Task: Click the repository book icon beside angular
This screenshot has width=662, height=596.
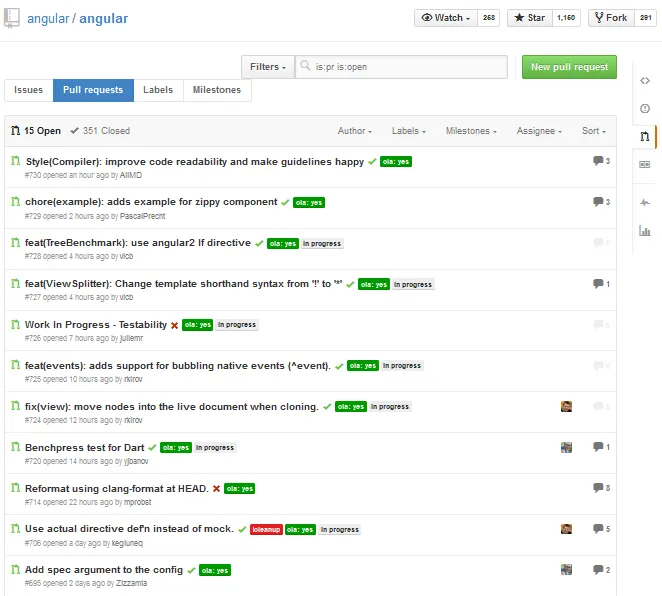Action: (12, 18)
